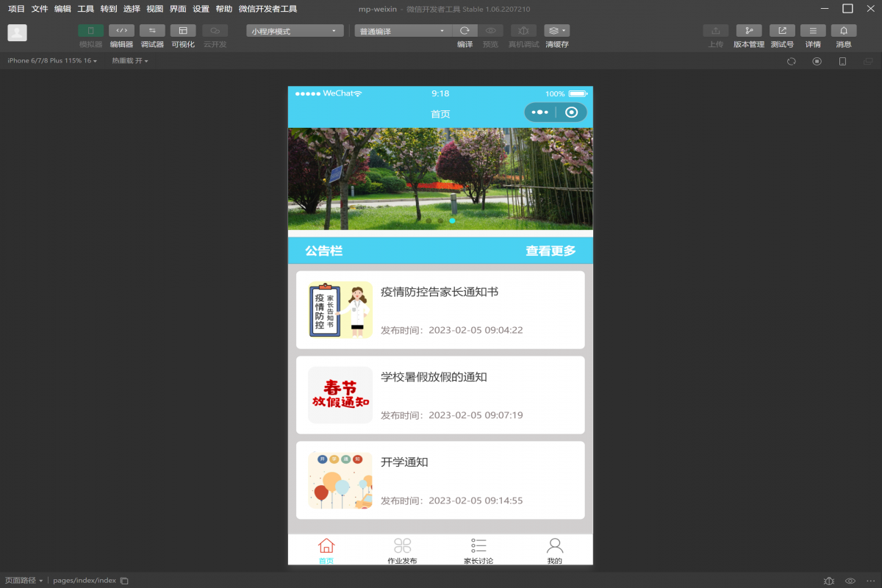
Task: Click the 编译 compile refresh icon
Action: tap(465, 30)
